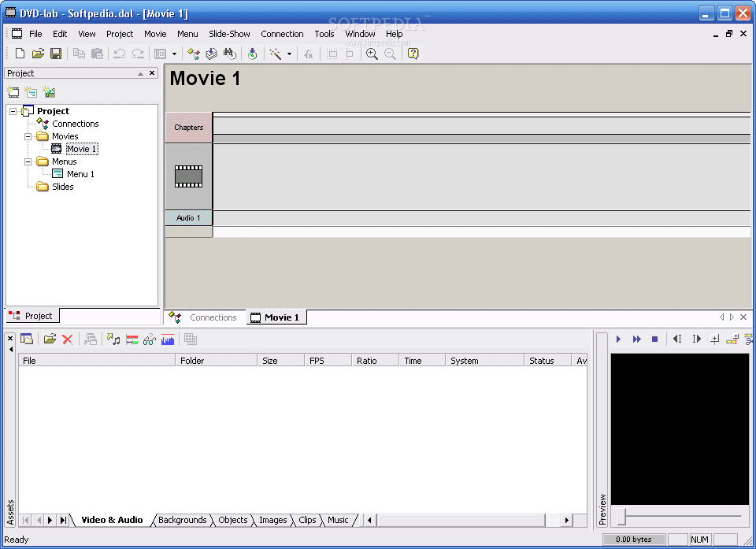This screenshot has height=549, width=756.
Task: Select Movie 1 in the project tree
Action: (81, 149)
